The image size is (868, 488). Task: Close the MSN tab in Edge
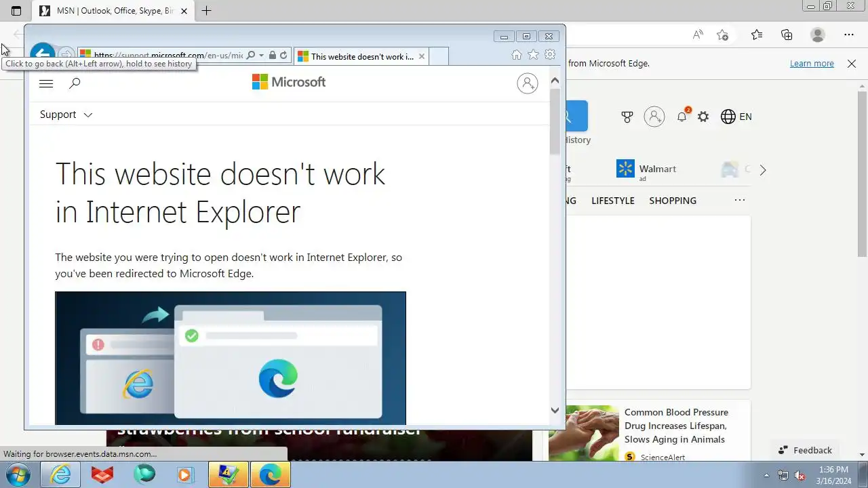click(184, 11)
